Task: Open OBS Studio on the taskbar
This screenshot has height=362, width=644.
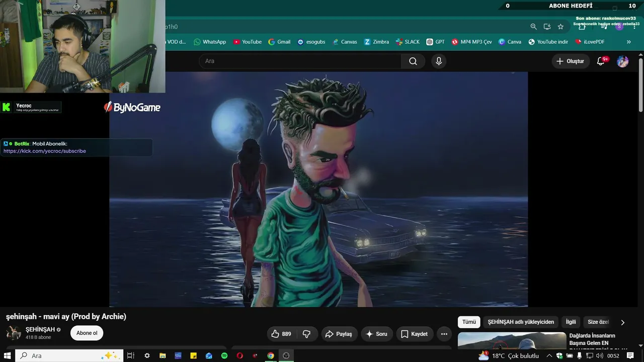Action: 286,355
